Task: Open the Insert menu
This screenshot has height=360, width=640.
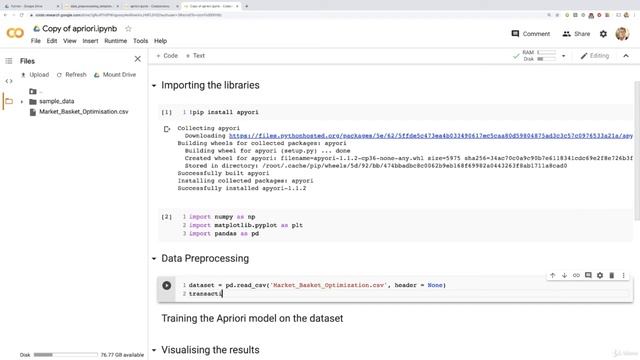Action: 90,41
